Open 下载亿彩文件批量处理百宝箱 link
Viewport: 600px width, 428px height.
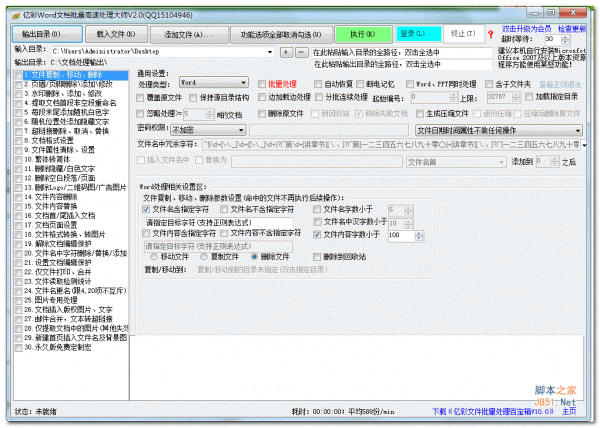(493, 412)
